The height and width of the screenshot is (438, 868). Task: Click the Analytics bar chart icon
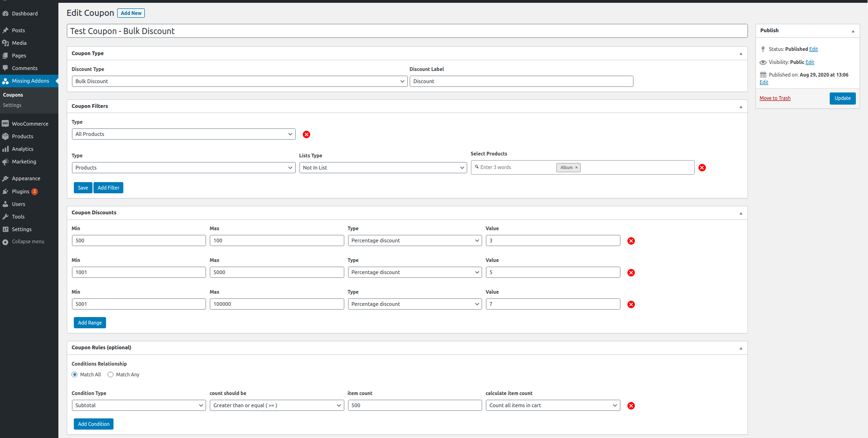pyautogui.click(x=6, y=149)
